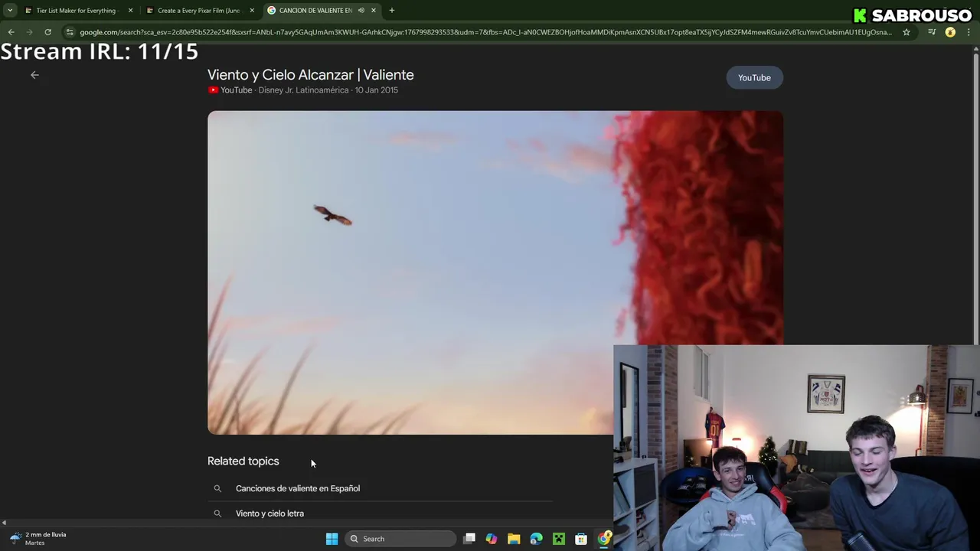
Task: Click the scroll up arrow on the scrollbar
Action: point(975,49)
